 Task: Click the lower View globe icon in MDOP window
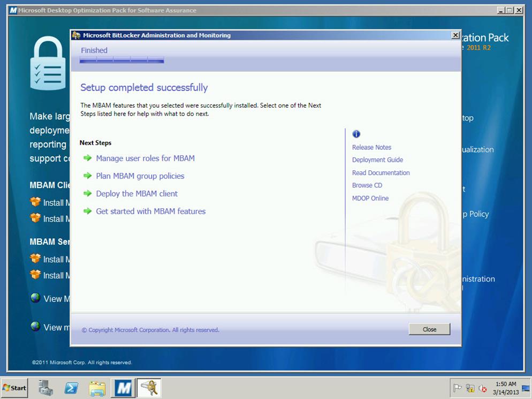[35, 326]
